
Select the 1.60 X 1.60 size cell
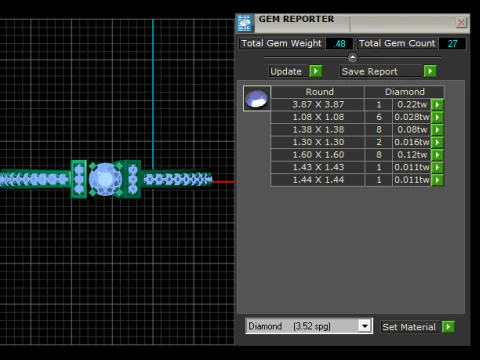(x=318, y=155)
